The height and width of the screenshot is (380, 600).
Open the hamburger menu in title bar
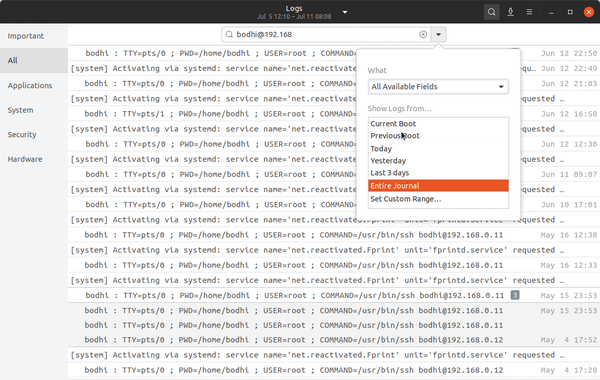click(529, 12)
